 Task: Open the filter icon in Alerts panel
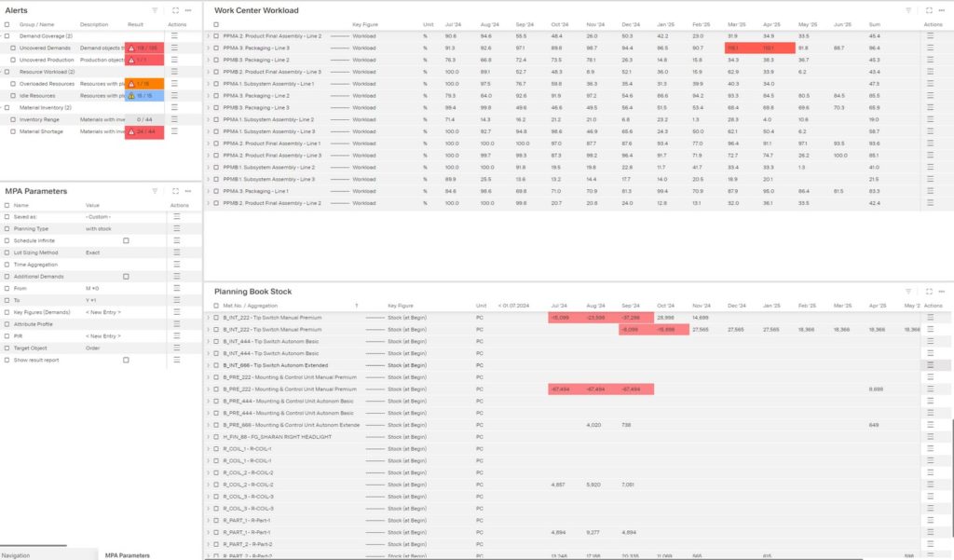point(156,9)
